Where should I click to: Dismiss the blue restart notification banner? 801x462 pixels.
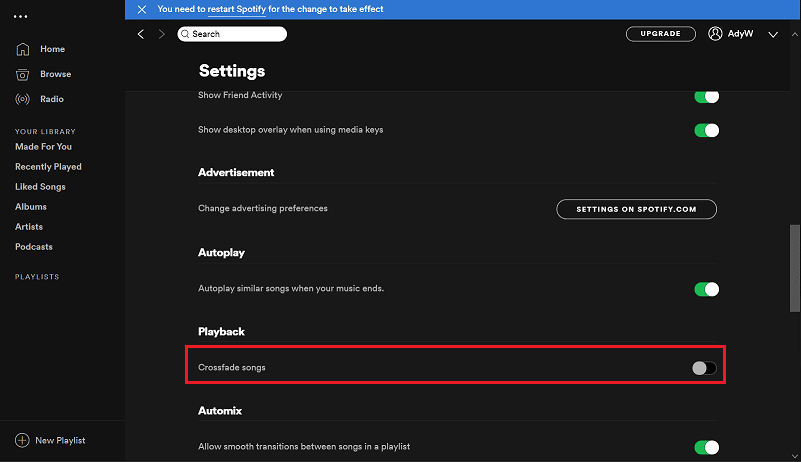(x=142, y=9)
